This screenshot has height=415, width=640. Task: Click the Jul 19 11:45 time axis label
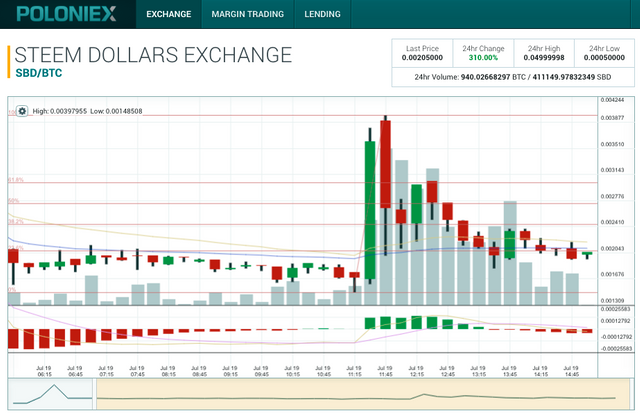[x=385, y=371]
